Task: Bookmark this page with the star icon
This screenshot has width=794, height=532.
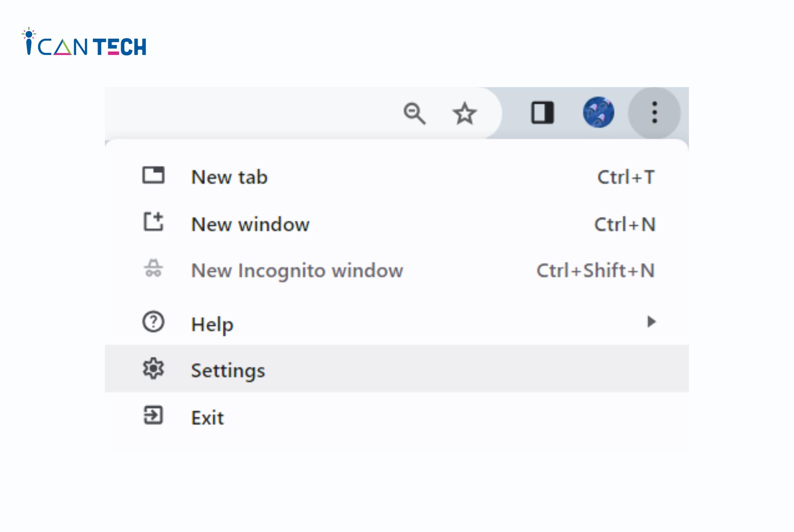Action: (x=464, y=113)
